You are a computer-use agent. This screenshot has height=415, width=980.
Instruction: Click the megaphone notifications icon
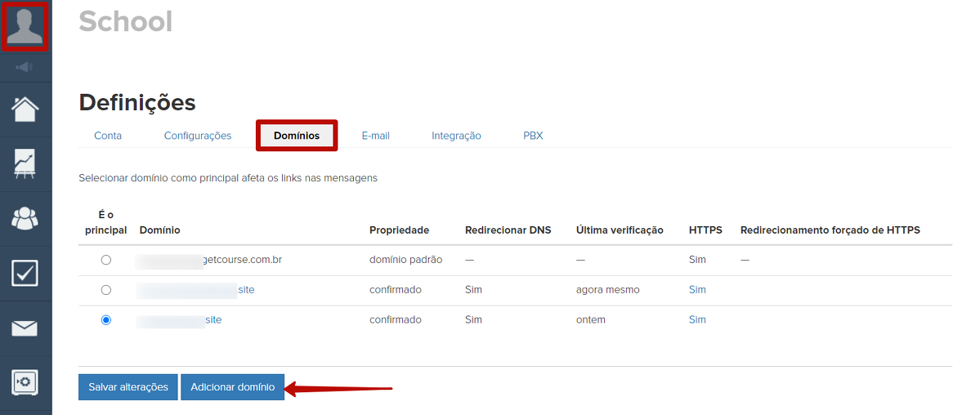25,67
